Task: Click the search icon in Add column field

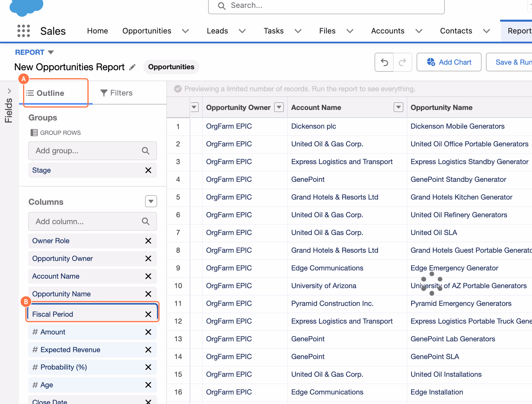Action: (145, 222)
